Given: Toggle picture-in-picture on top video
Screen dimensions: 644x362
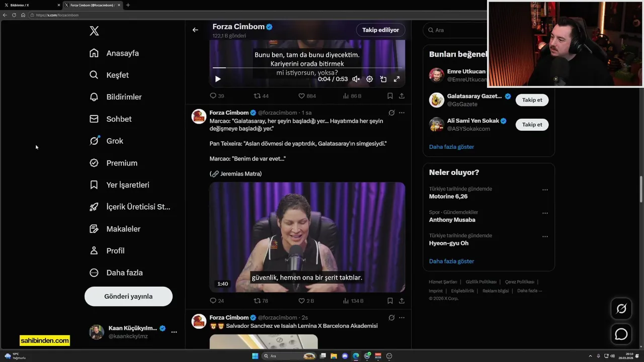Looking at the screenshot, I should (383, 79).
